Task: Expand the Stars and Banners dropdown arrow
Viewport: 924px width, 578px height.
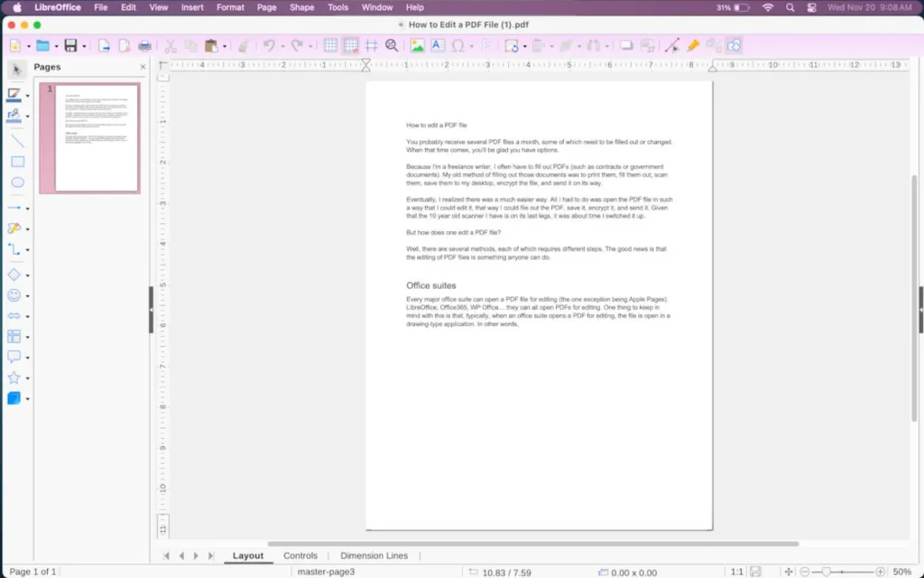Action: click(27, 378)
